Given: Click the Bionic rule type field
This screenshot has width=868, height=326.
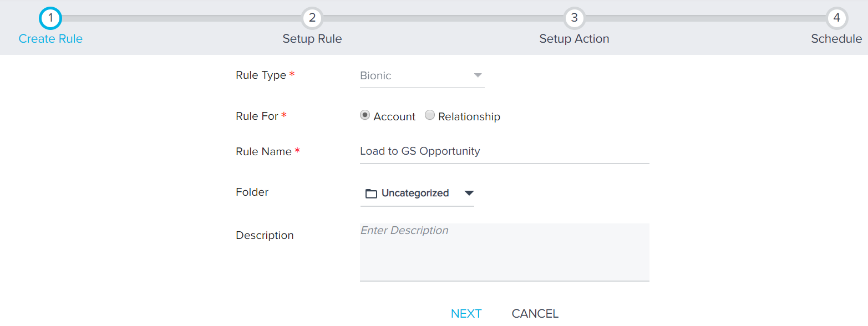Looking at the screenshot, I should [x=422, y=76].
